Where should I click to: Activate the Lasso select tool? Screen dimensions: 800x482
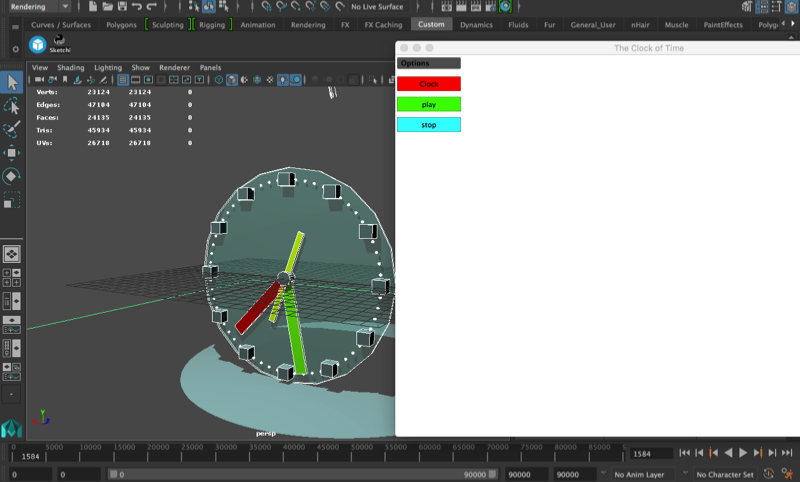pyautogui.click(x=12, y=106)
